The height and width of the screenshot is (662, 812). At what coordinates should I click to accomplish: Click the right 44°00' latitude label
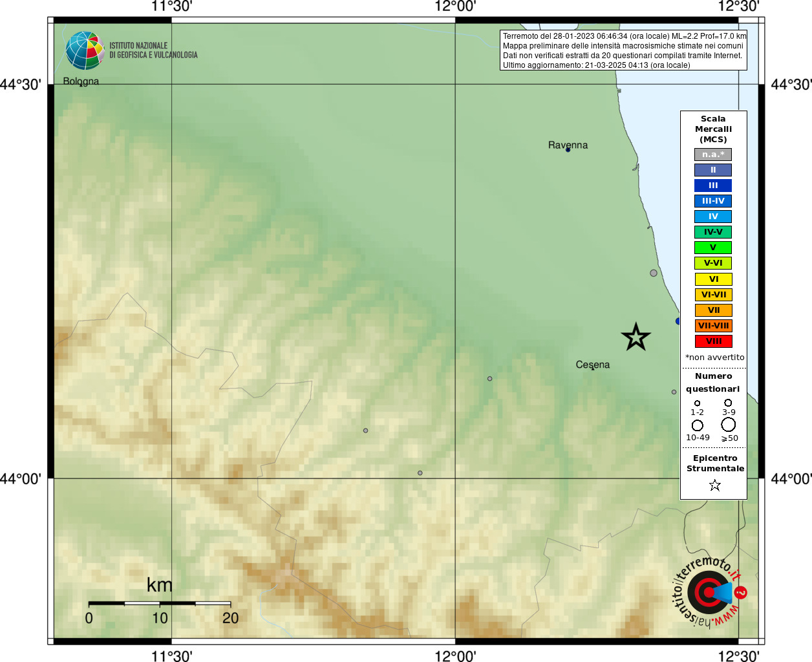point(791,479)
